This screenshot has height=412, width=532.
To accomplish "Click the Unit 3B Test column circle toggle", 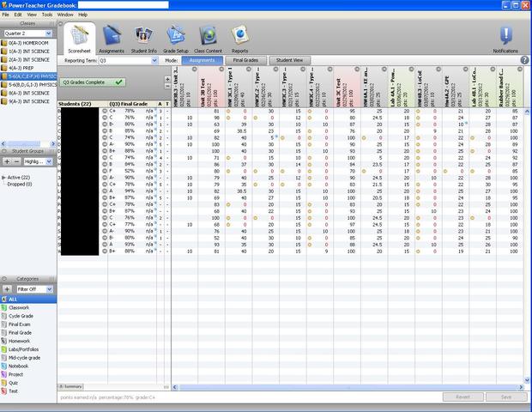I will (x=221, y=70).
